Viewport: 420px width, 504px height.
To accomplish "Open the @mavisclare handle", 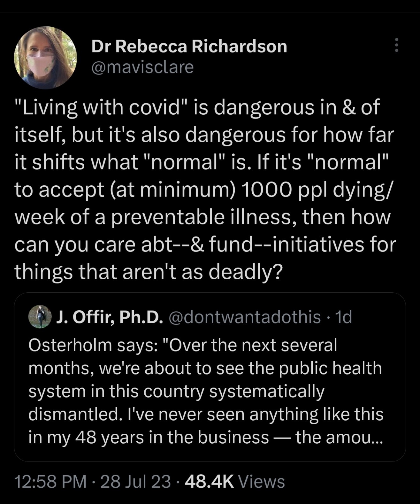I will click(x=142, y=67).
